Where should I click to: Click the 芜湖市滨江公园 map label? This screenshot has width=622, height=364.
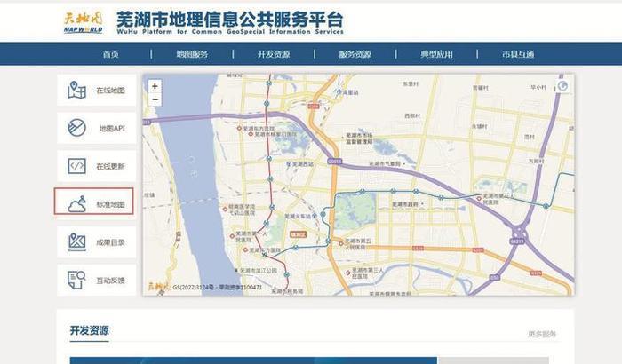click(x=259, y=271)
